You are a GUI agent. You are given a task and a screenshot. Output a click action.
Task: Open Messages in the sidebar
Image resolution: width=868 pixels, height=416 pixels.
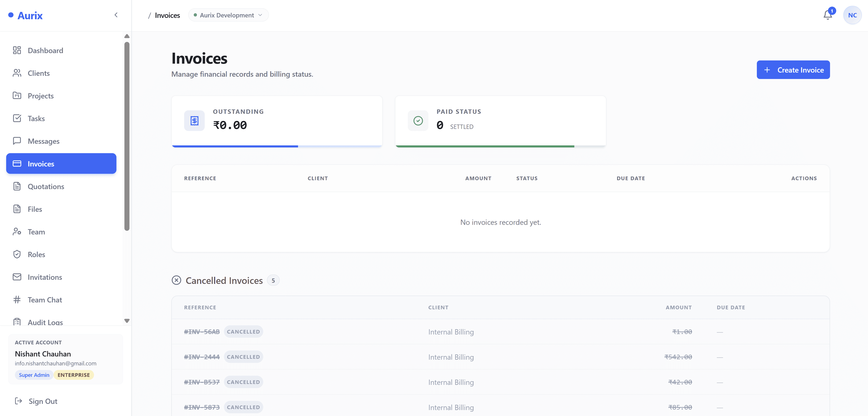pos(61,141)
